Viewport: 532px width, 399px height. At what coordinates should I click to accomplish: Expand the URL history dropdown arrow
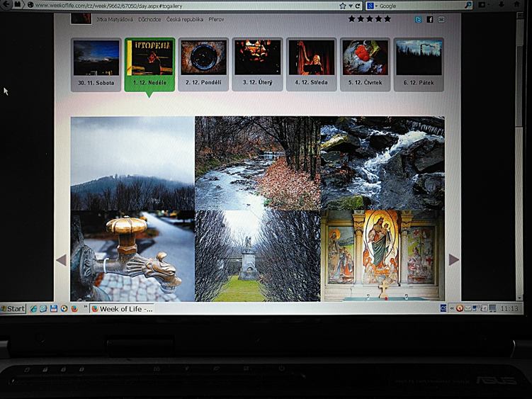[351, 6]
